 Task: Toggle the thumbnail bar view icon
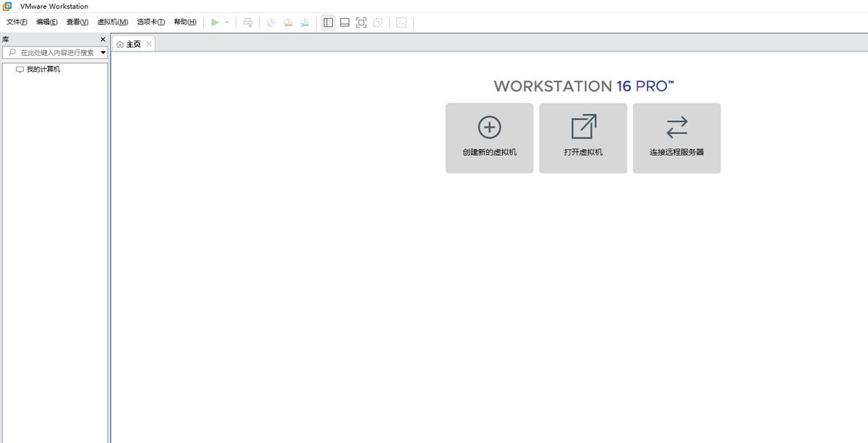coord(345,22)
